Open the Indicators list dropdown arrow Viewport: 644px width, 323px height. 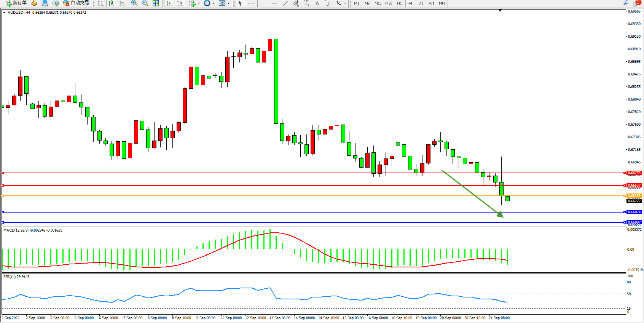click(x=199, y=3)
